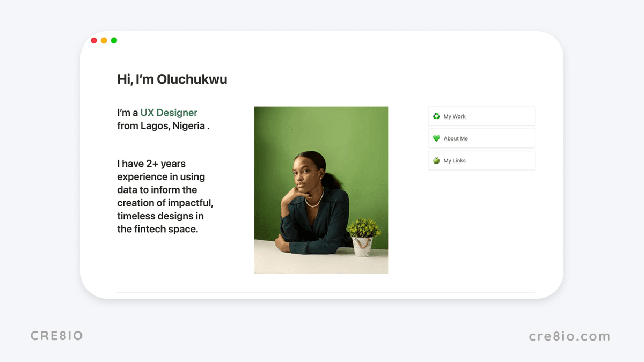Click the Hi, I'm Oluchukwu heading
The image size is (644, 362).
172,79
